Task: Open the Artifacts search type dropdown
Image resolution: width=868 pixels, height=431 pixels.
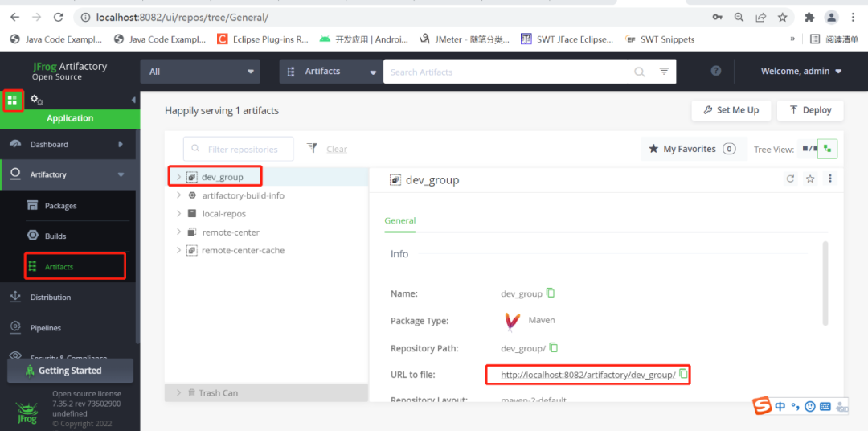Action: coord(330,72)
